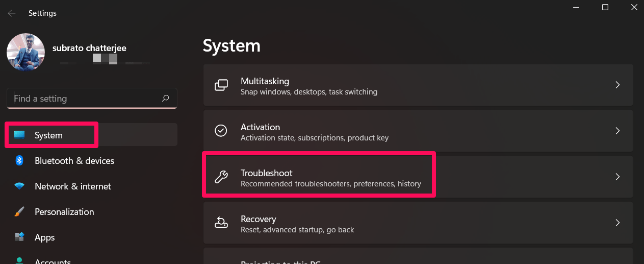
Task: Click the back arrow in Settings
Action: coord(12,13)
